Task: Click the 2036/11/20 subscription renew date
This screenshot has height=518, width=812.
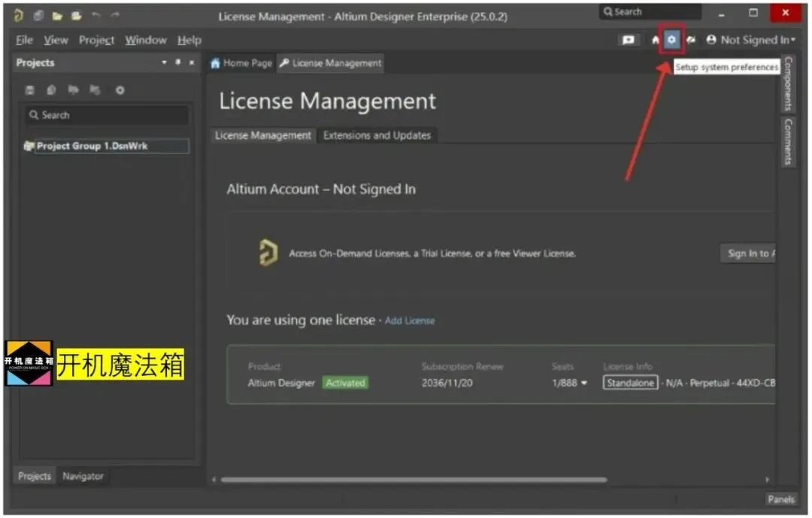Action: click(x=447, y=383)
